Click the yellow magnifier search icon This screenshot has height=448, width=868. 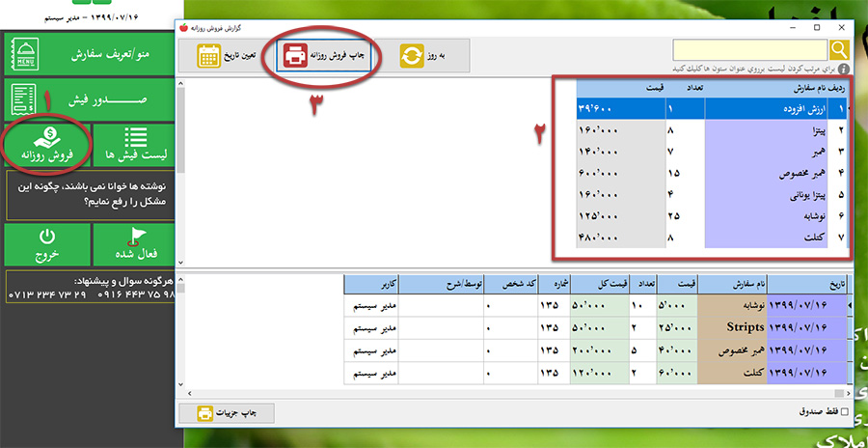[839, 50]
